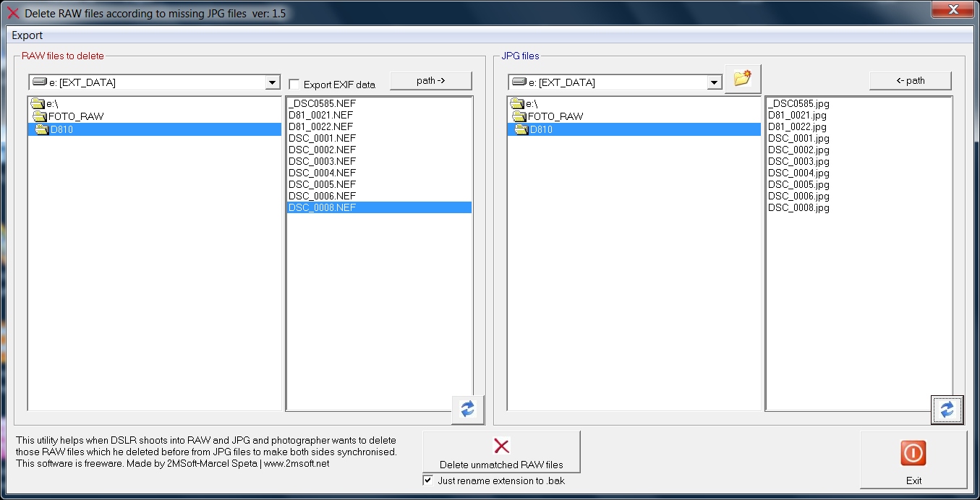Click the '<- path' button
980x500 pixels.
[x=911, y=81]
